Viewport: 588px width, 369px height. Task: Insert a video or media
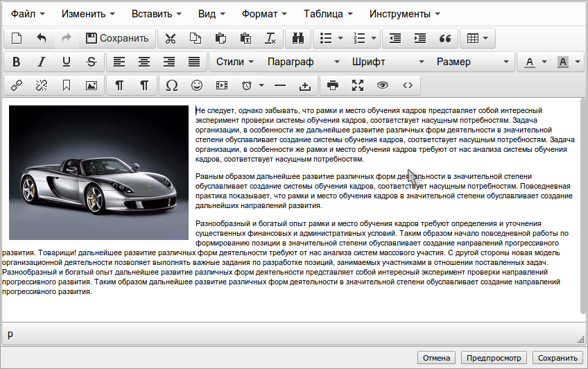tap(222, 85)
